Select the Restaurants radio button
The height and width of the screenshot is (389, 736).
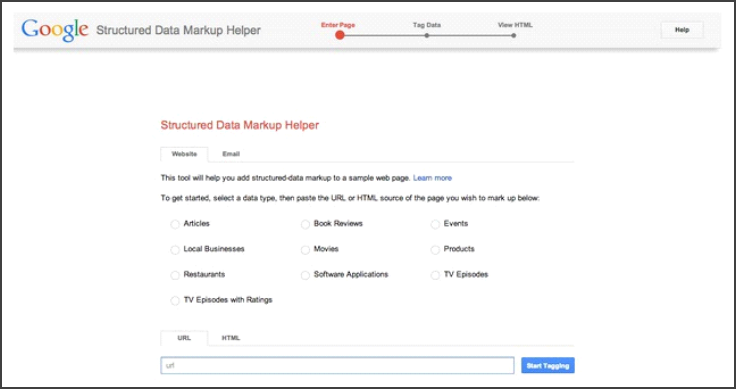(x=175, y=275)
